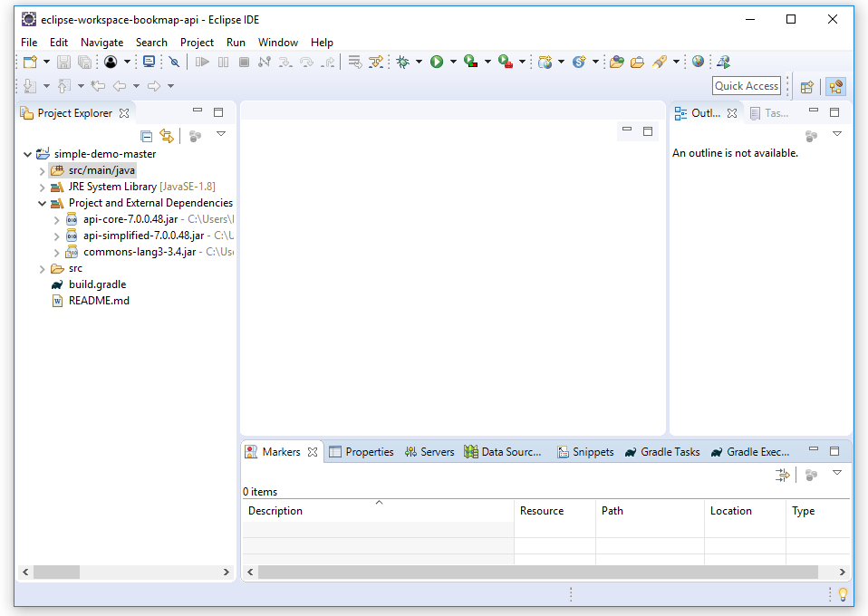This screenshot has height=616, width=868.
Task: Open the dropdown arrow next to Run button
Action: [x=453, y=62]
